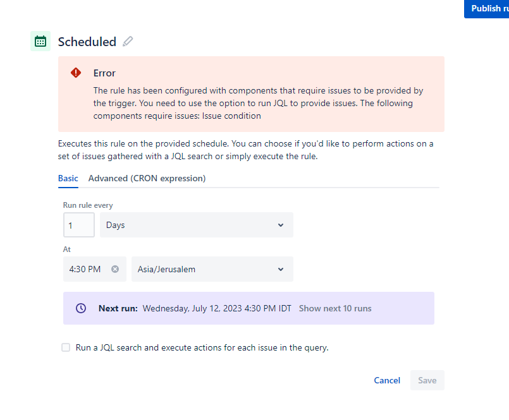Enable Run a JQL search checkbox
This screenshot has height=420, width=509.
pos(66,347)
